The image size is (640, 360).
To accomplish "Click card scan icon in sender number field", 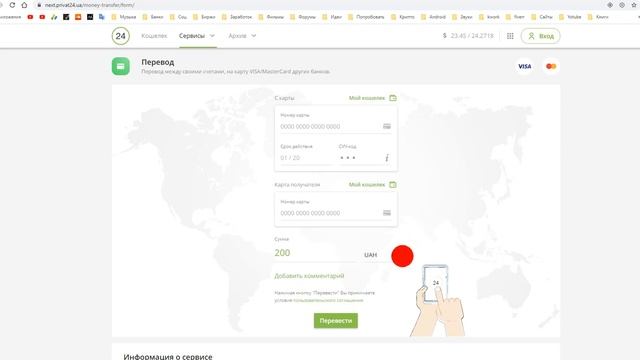I will click(x=387, y=127).
